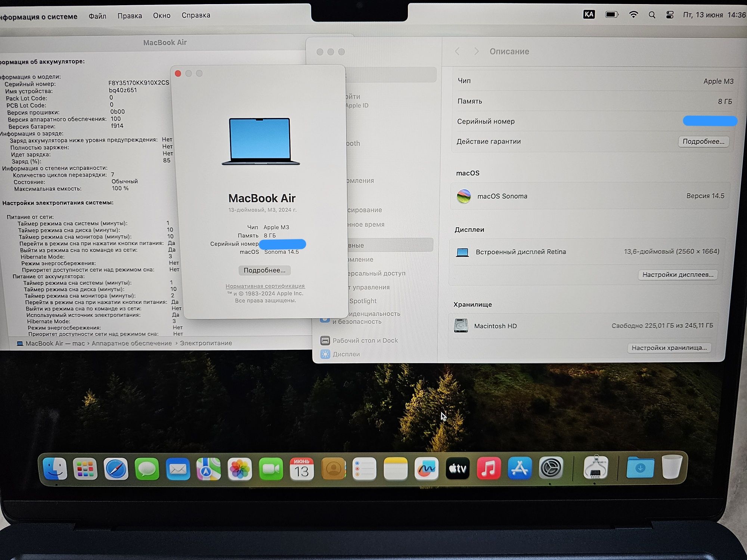Go back in System Settings

coord(457,52)
